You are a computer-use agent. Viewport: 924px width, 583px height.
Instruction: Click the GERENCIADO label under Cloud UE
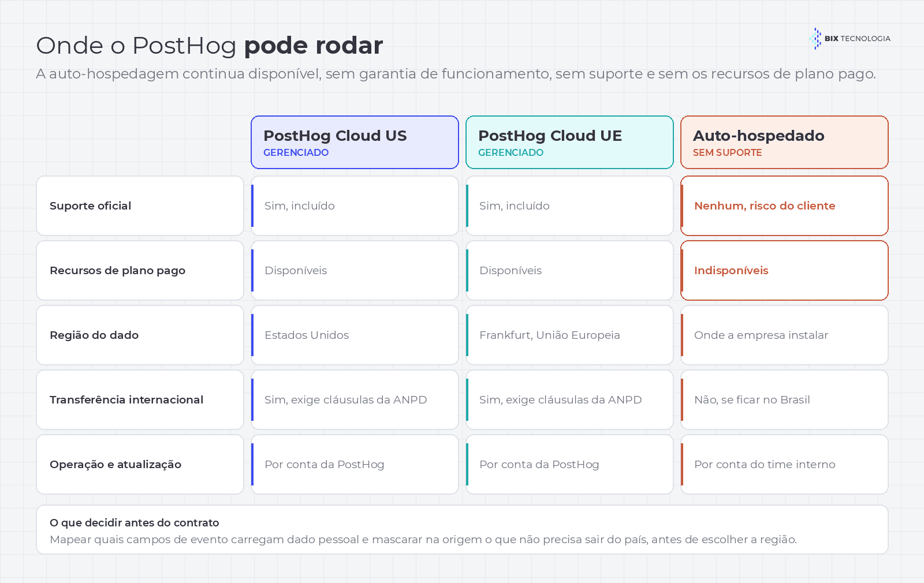pos(511,152)
